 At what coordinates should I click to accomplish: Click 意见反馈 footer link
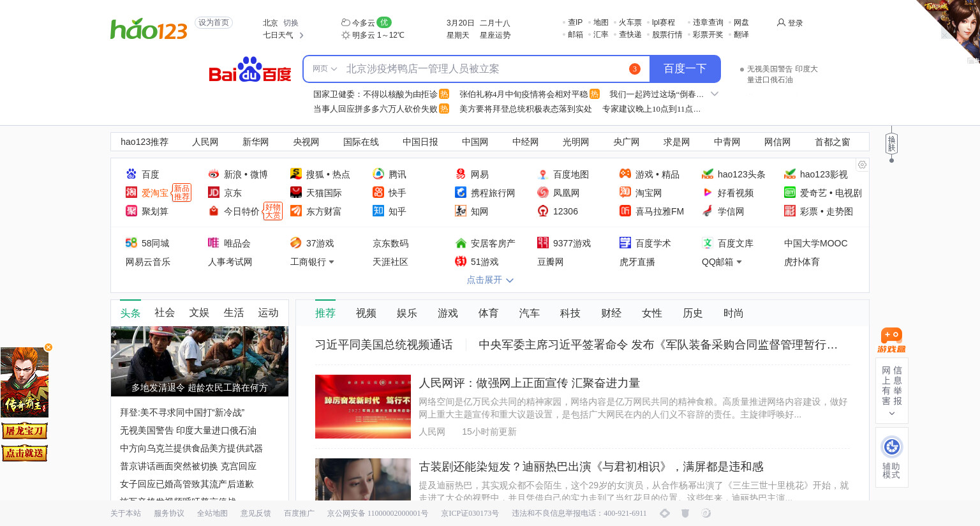(256, 513)
